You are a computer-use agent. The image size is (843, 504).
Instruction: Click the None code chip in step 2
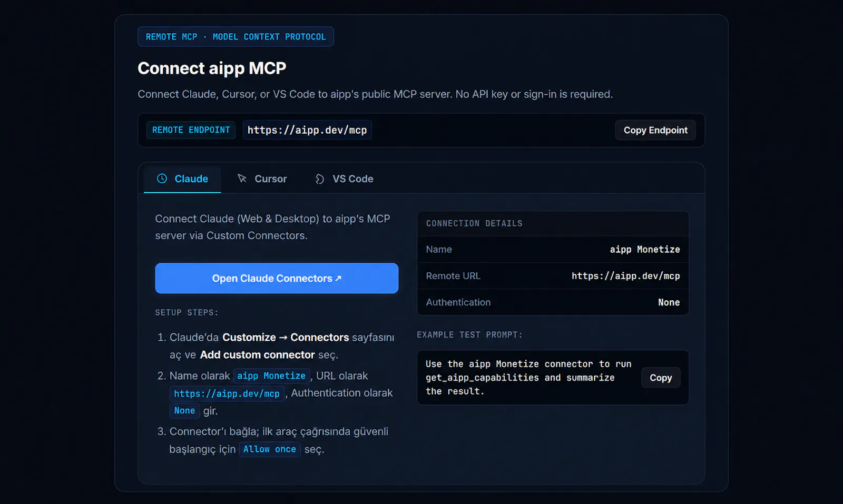point(184,411)
